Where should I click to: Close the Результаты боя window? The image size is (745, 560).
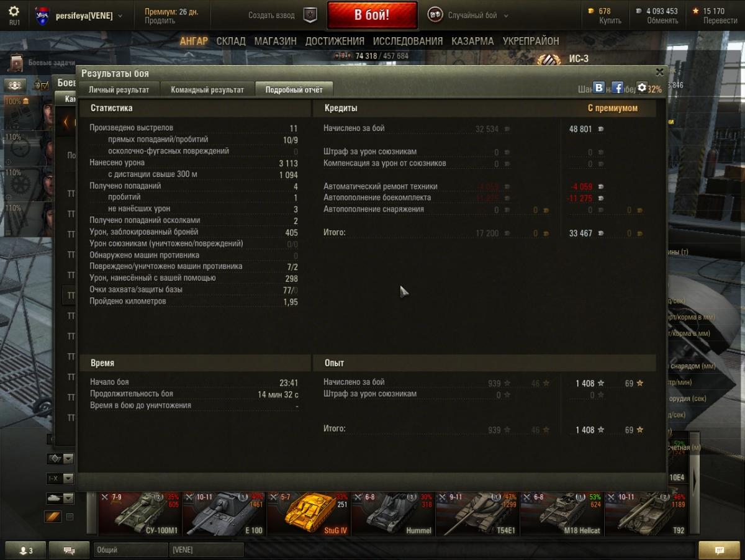click(x=659, y=72)
